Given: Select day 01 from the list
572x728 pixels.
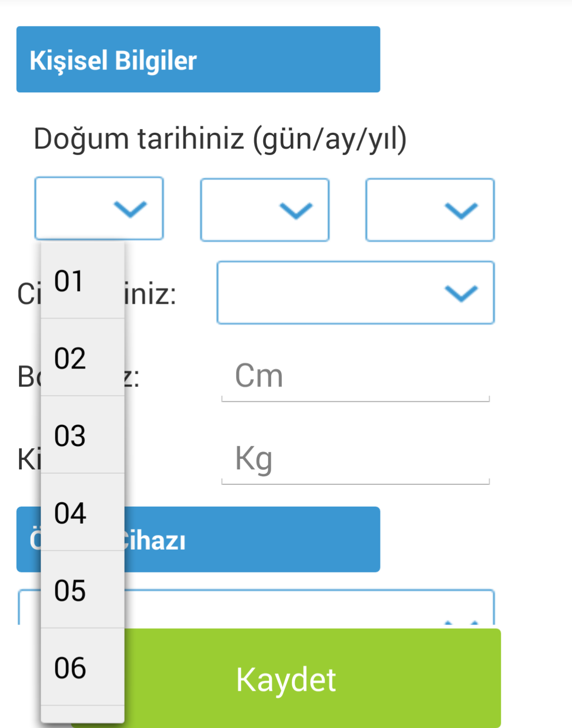Looking at the screenshot, I should tap(82, 281).
